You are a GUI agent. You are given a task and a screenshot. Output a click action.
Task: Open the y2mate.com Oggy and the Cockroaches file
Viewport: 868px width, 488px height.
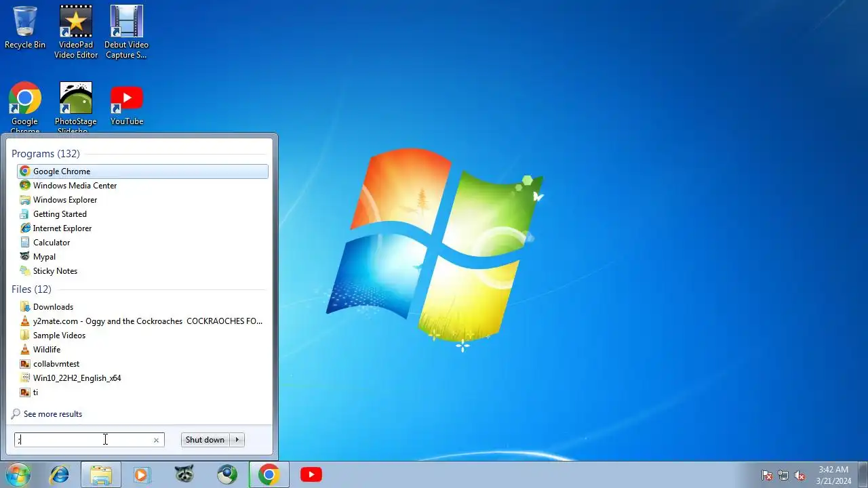click(x=142, y=321)
